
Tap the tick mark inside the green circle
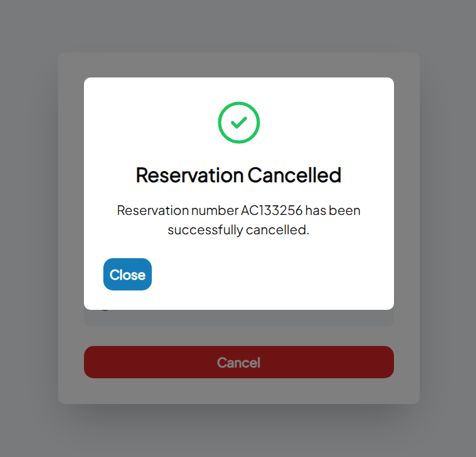pyautogui.click(x=238, y=123)
